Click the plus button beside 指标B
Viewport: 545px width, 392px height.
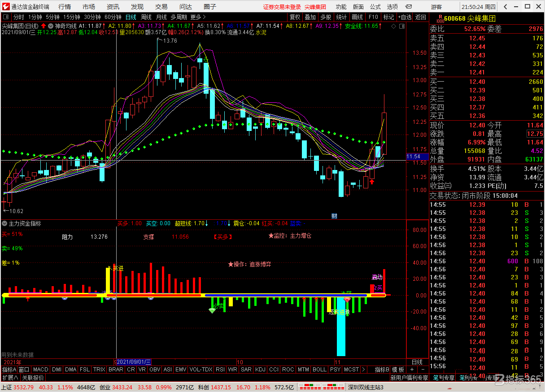pyautogui.click(x=411, y=370)
